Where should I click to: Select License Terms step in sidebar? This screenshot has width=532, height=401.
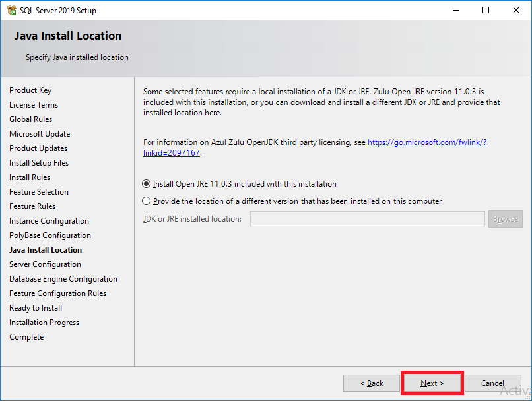click(x=34, y=105)
